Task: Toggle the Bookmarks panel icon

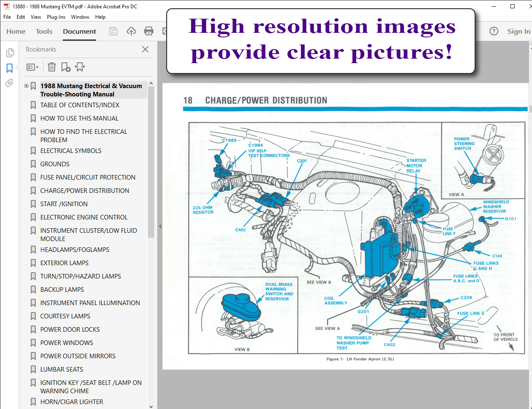Action: 10,68
